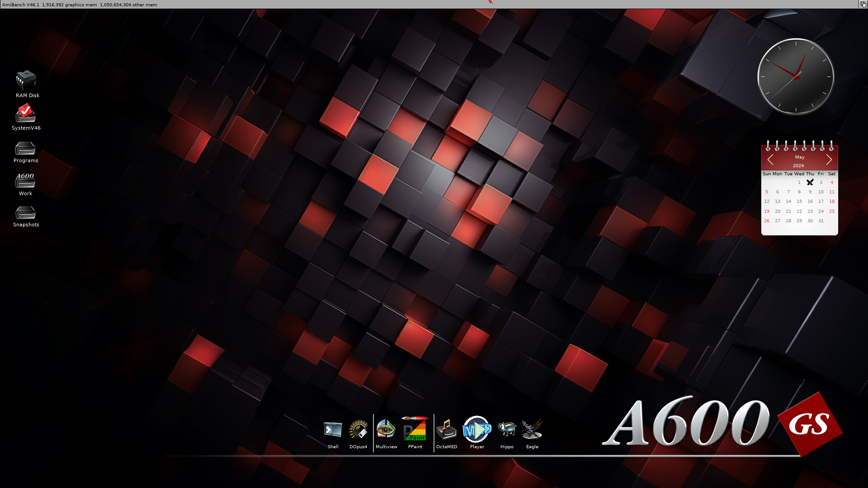Open the Snapshots drive icon

pos(25,212)
